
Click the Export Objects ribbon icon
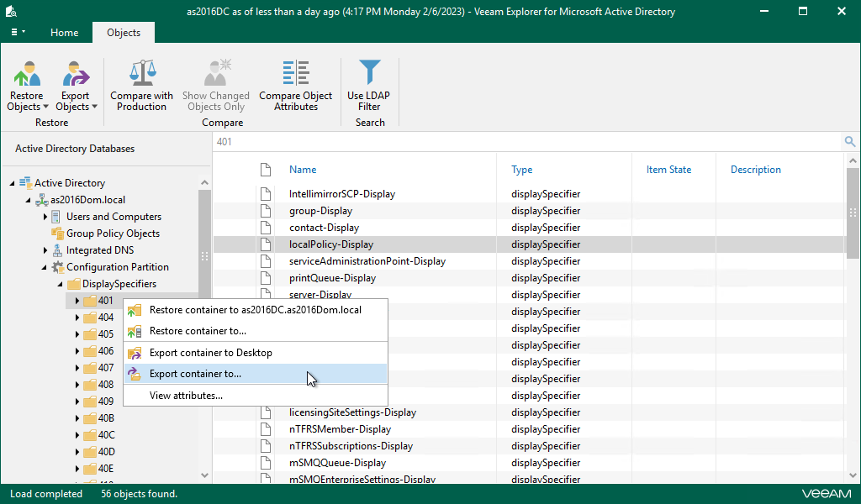(76, 74)
